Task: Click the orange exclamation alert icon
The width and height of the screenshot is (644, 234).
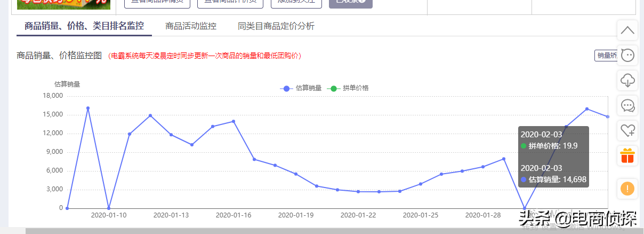Action: 627,189
